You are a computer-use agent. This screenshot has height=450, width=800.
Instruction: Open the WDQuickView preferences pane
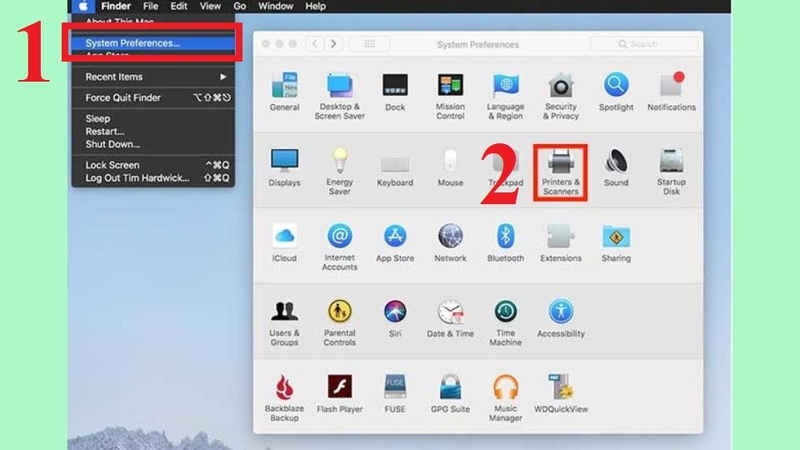[560, 394]
